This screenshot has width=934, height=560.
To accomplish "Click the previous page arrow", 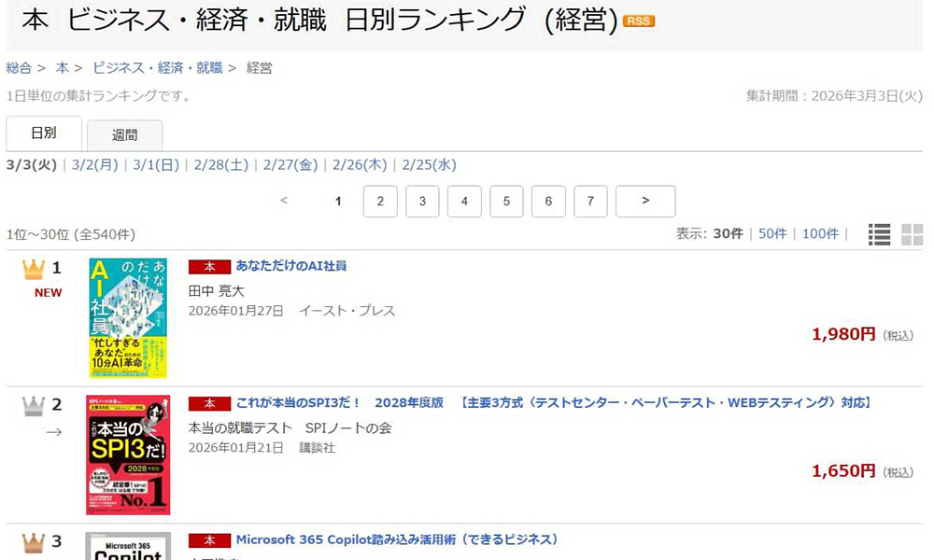I will [x=284, y=201].
